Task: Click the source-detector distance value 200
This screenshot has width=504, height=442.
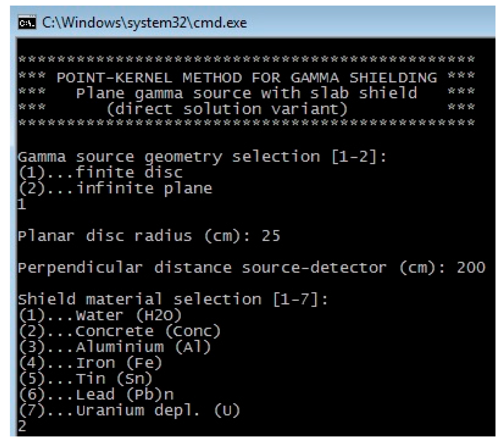Action: point(471,268)
